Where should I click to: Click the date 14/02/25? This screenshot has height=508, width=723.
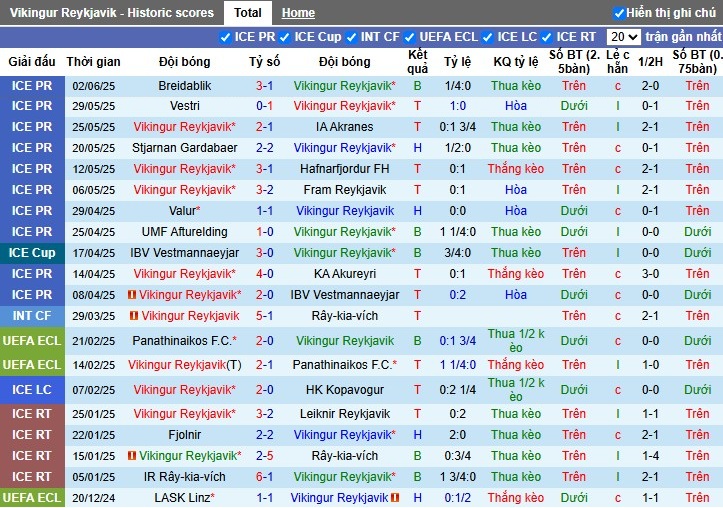(94, 365)
